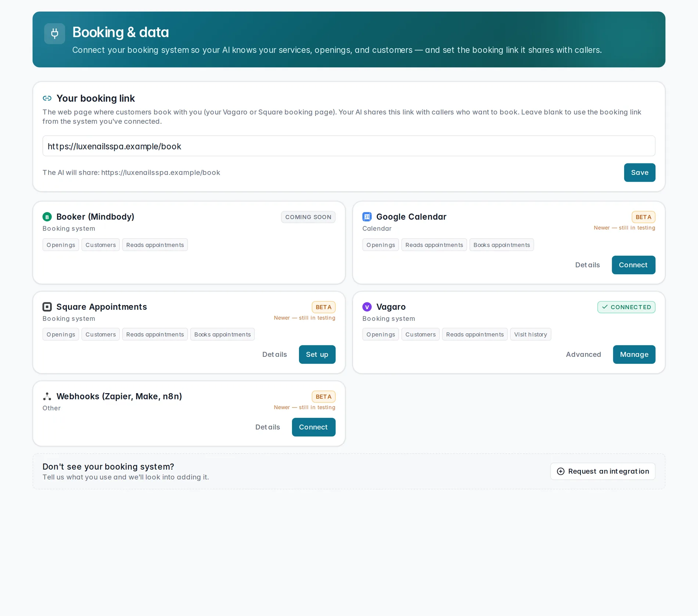
Task: Click the 'Your booking link' heading
Action: click(x=96, y=98)
